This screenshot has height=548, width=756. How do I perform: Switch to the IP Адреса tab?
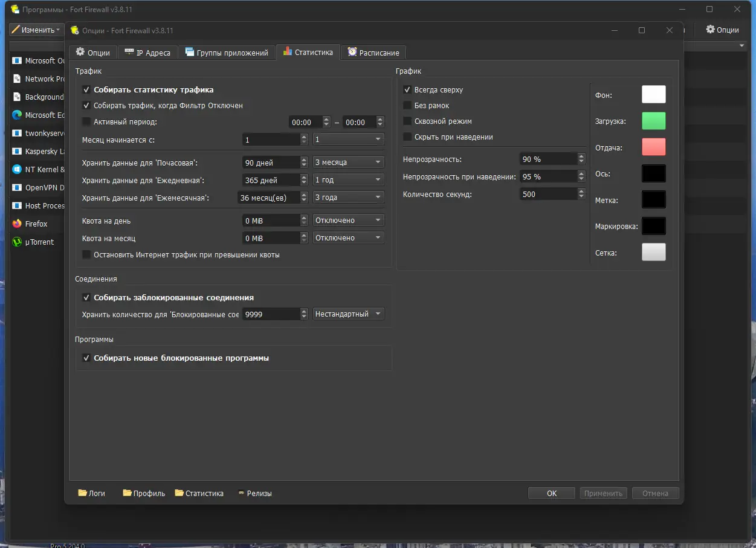(147, 53)
